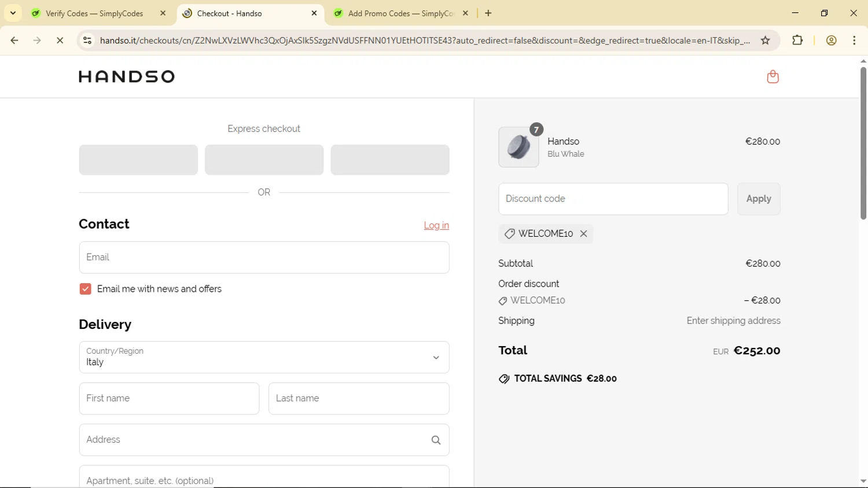Open the tab search dropdown arrow
The height and width of the screenshot is (488, 868).
(13, 13)
